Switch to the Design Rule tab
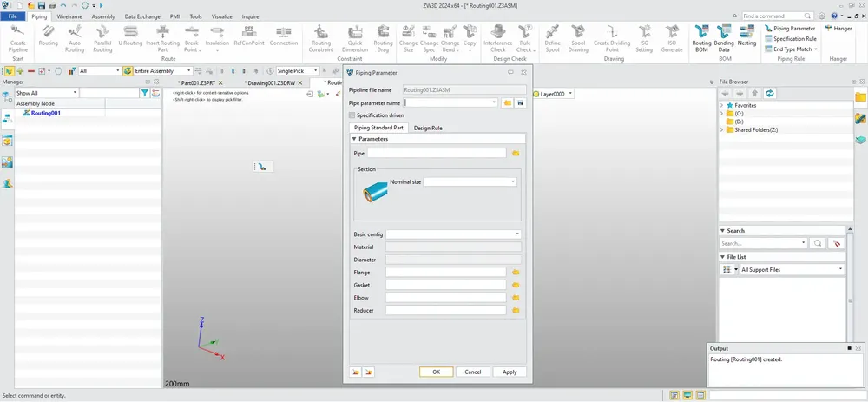 428,128
